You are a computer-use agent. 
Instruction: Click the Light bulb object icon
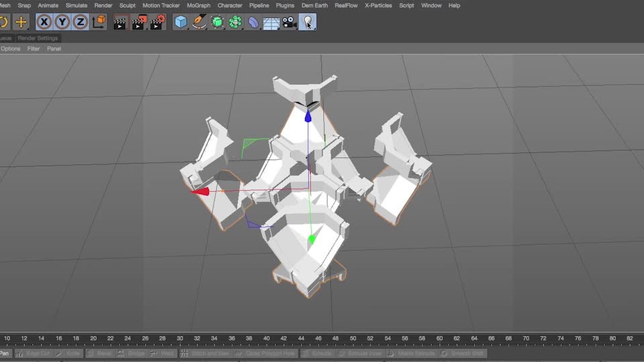click(x=307, y=22)
